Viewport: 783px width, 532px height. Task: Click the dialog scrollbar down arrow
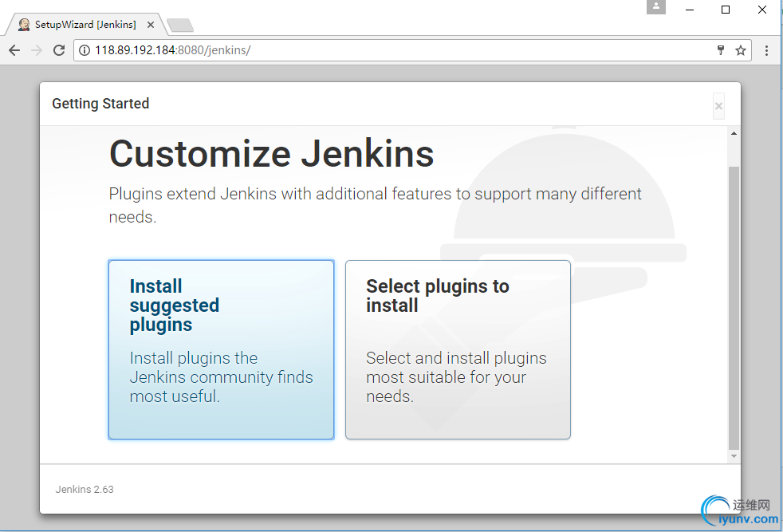click(734, 456)
